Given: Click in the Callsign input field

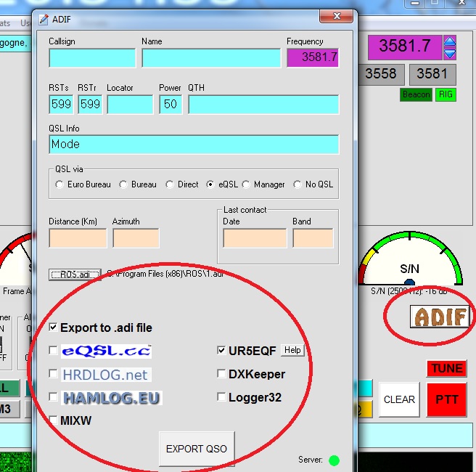Looking at the screenshot, I should pos(92,58).
